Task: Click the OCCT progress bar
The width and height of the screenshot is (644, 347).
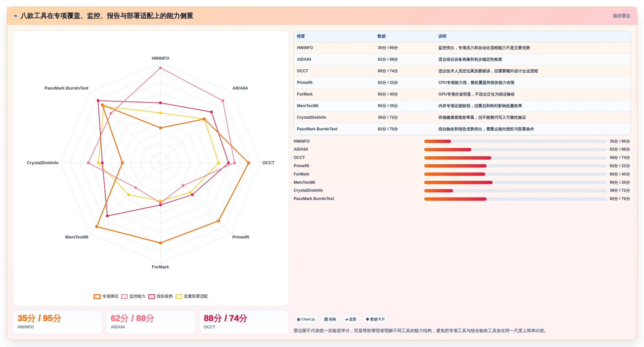Action: point(515,158)
